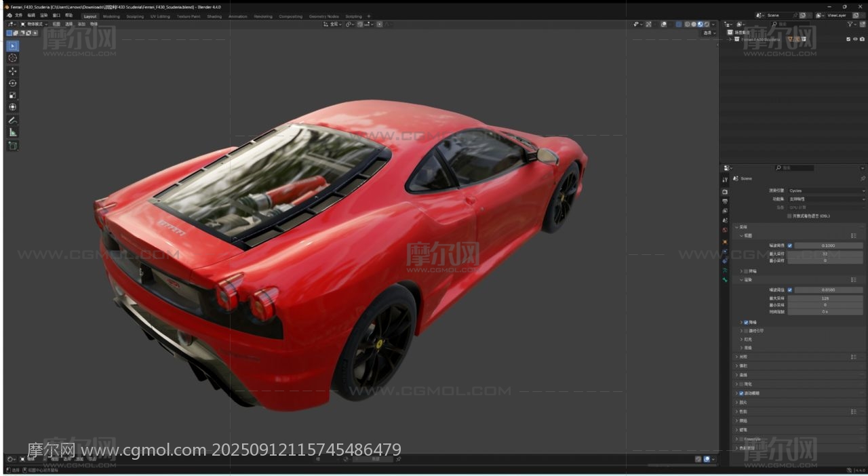Viewport: 868px width, 476px height.
Task: Add a new workspace with plus button
Action: point(369,16)
